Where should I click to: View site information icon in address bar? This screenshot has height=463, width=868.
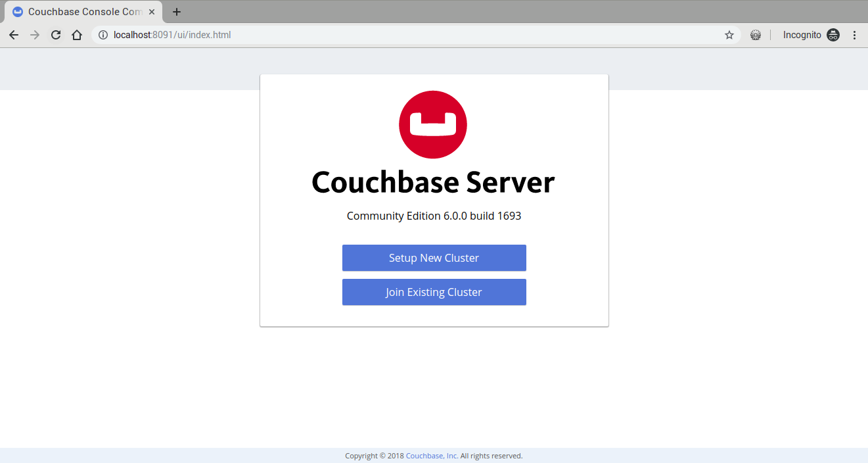click(103, 35)
